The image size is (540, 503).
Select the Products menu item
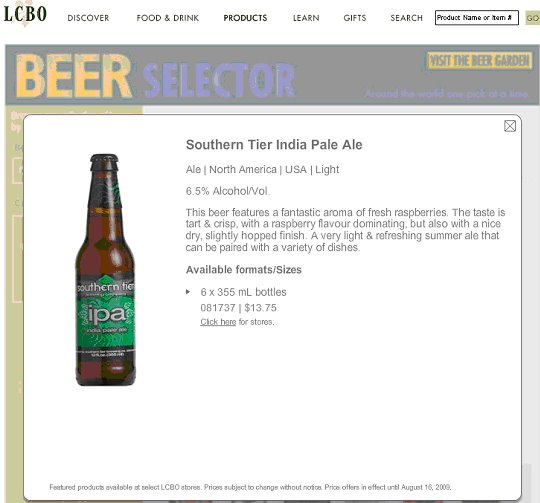(245, 18)
